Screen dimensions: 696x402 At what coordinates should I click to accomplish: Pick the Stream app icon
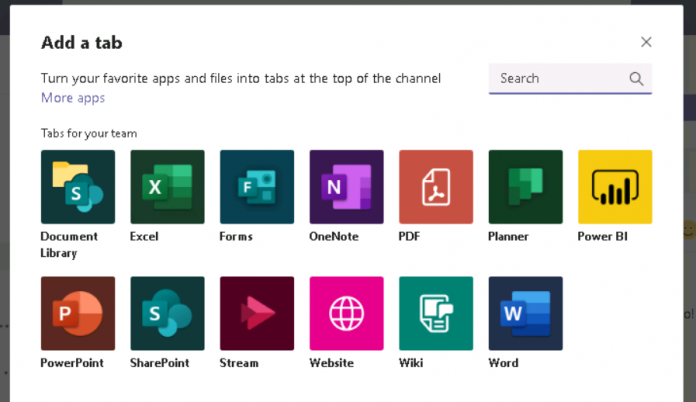click(x=257, y=313)
